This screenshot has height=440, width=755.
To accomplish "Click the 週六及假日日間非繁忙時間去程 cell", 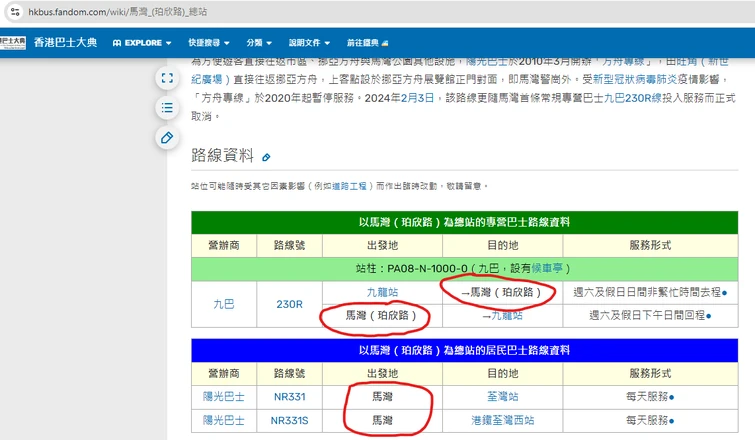I will click(x=650, y=292).
